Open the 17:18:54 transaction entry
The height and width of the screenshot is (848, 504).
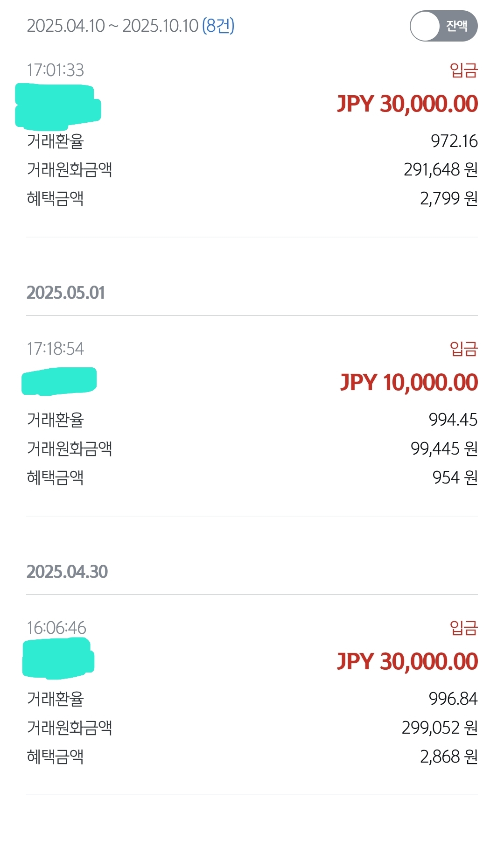coord(56,349)
